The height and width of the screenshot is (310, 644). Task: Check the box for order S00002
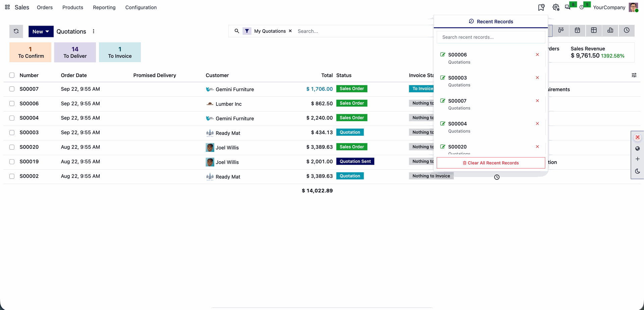[12, 176]
